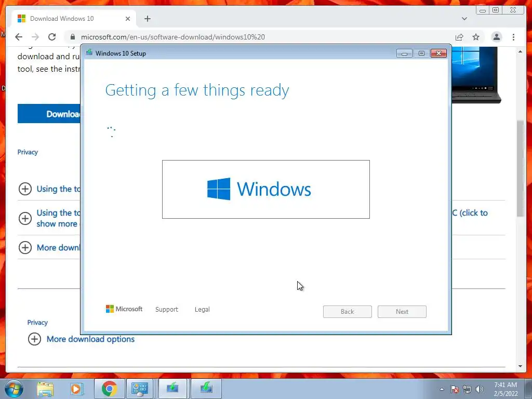
Task: Open the volume speaker tray icon
Action: (480, 389)
